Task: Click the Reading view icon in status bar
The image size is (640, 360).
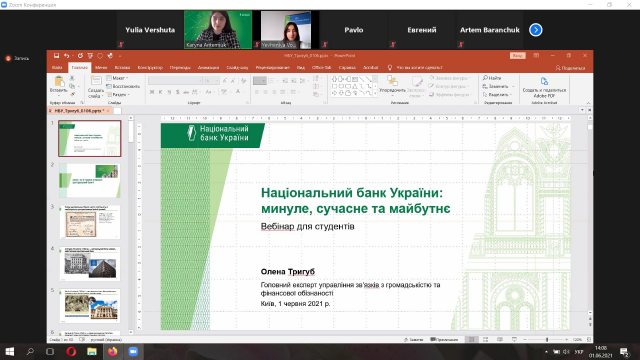Action: (500, 340)
